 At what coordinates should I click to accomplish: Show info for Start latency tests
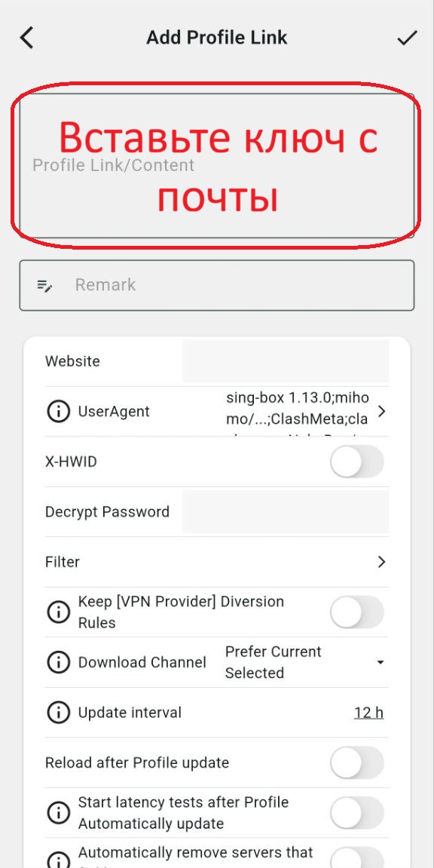[x=58, y=813]
